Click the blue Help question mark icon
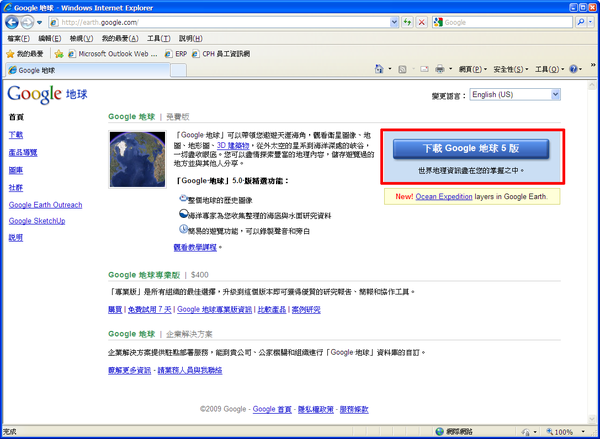 (573, 69)
